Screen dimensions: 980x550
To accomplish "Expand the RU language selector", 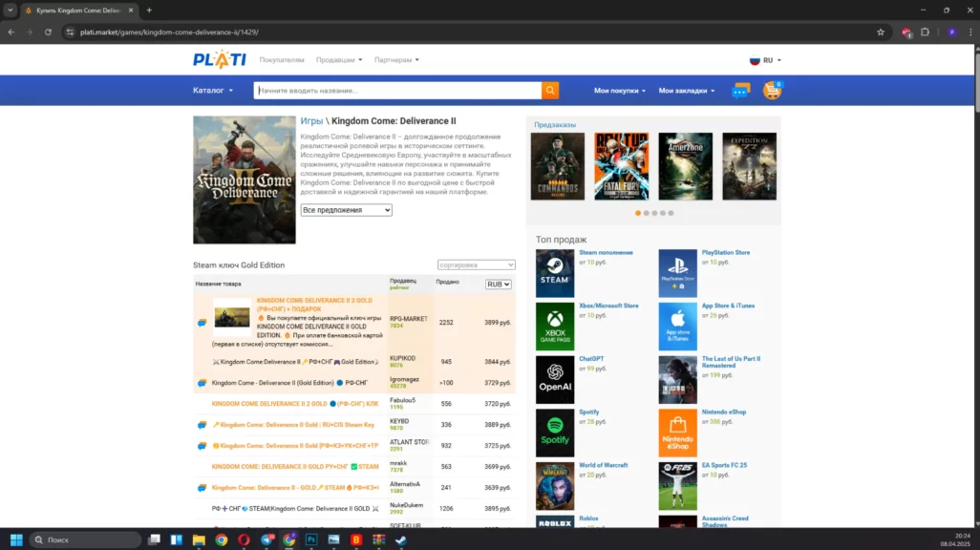I will [x=766, y=60].
